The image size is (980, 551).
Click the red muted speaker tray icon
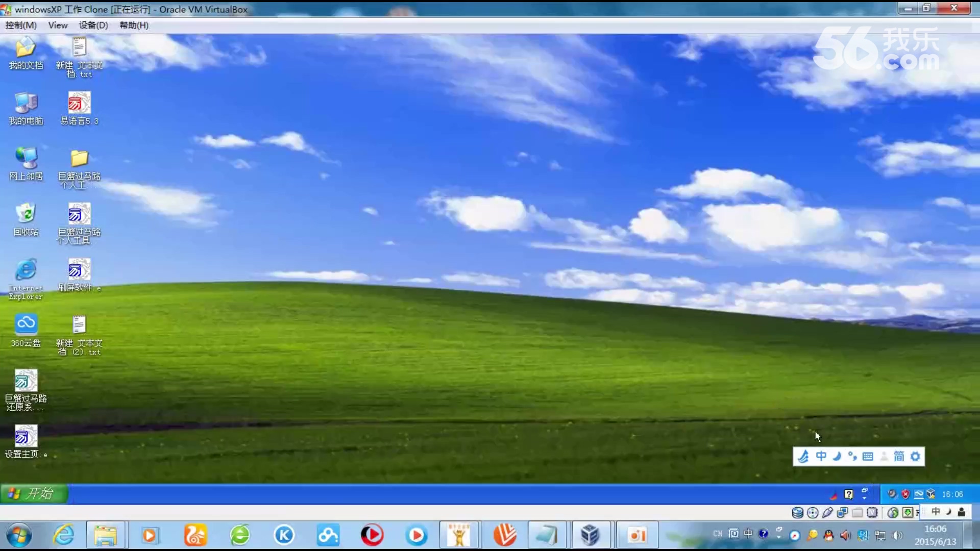[x=845, y=535]
